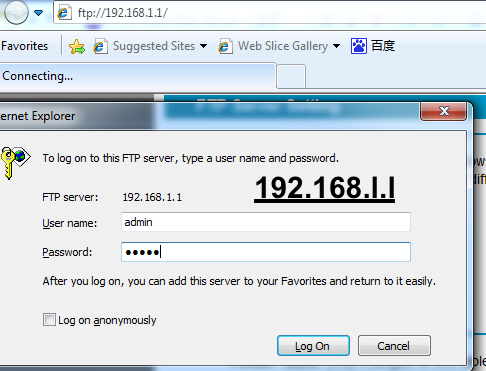Click the 'After you log on' help text
Viewport: 486px width, 371px height.
pyautogui.click(x=239, y=281)
